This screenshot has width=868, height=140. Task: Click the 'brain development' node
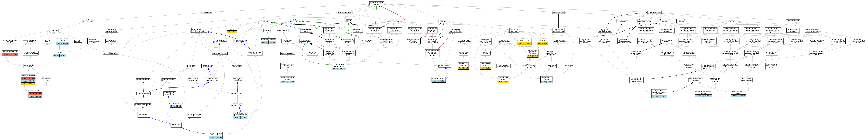pyautogui.click(x=144, y=94)
